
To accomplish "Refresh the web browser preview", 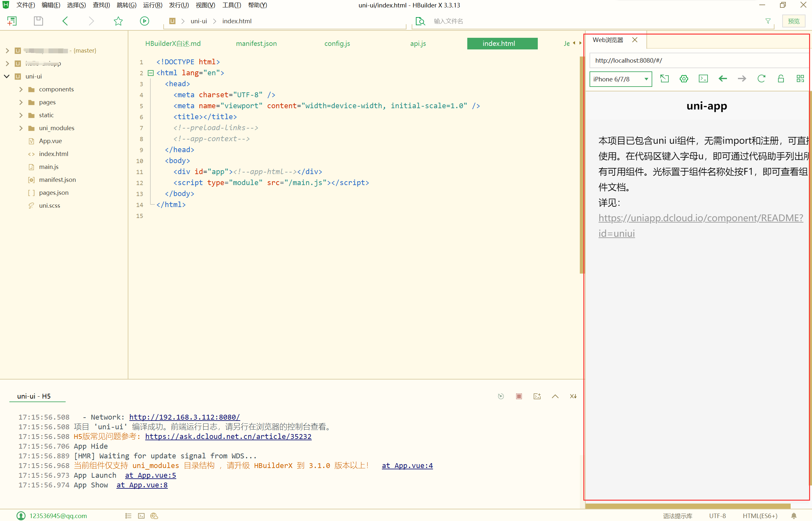I will [761, 79].
